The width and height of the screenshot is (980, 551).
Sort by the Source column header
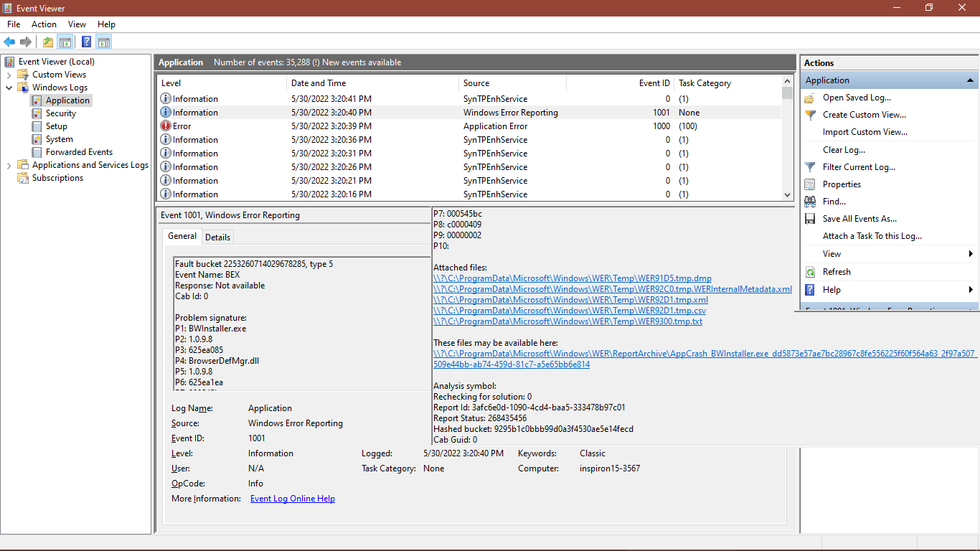pos(513,83)
